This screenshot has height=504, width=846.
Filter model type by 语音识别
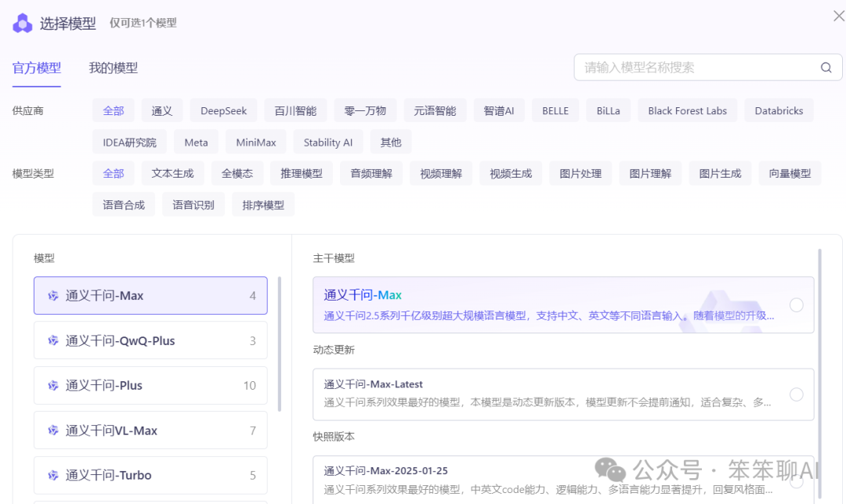[193, 205]
